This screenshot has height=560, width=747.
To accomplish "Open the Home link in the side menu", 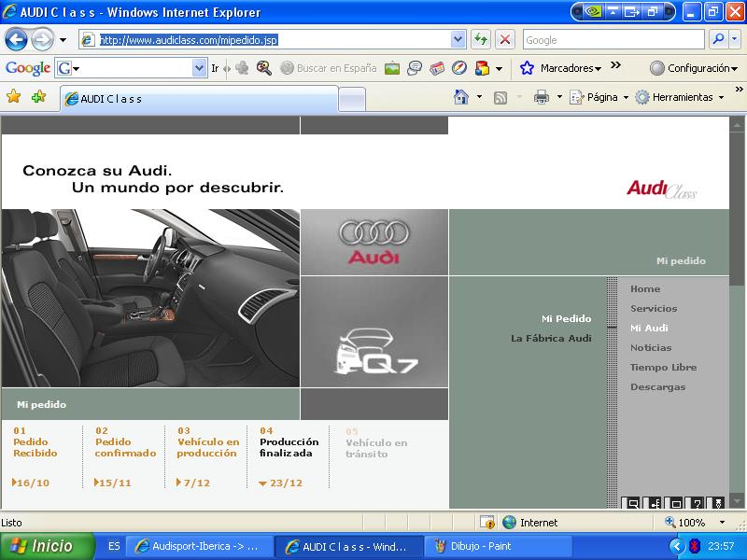I will [x=645, y=288].
